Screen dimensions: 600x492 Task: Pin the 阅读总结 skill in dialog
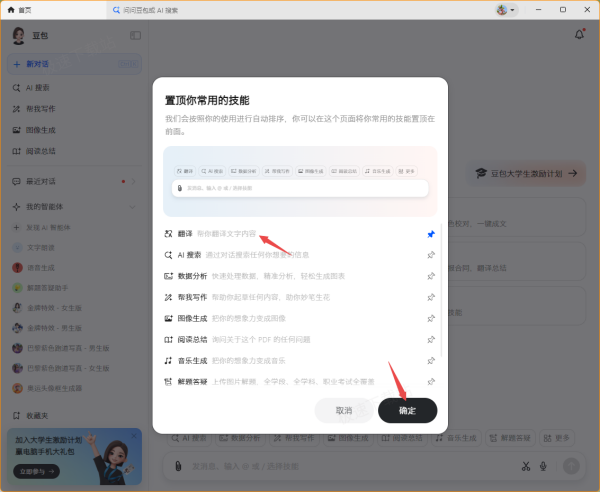431,339
